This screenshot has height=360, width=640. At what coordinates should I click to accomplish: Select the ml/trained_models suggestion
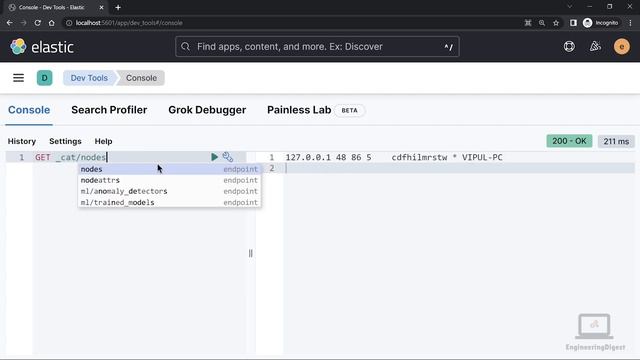point(169,202)
